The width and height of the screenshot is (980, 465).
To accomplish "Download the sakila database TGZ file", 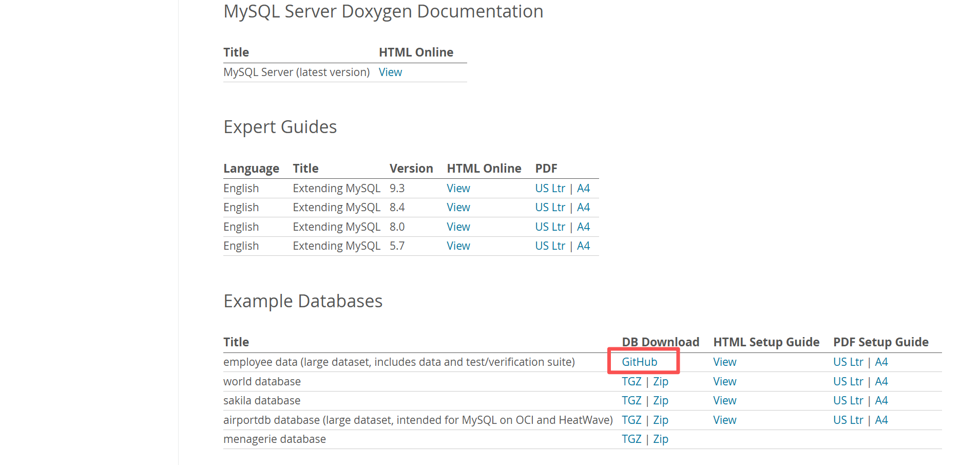I will [x=631, y=400].
